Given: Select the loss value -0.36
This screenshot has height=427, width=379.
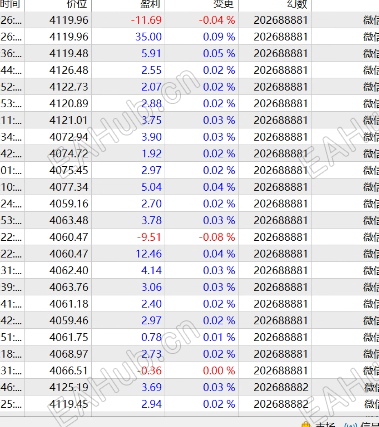Looking at the screenshot, I should [149, 371].
